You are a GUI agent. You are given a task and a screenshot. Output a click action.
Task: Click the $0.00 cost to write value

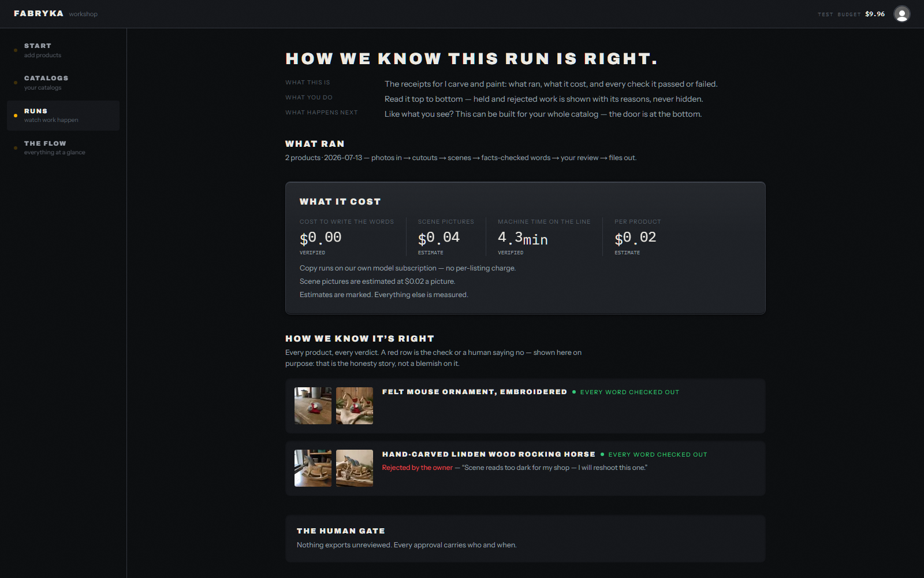coord(321,238)
